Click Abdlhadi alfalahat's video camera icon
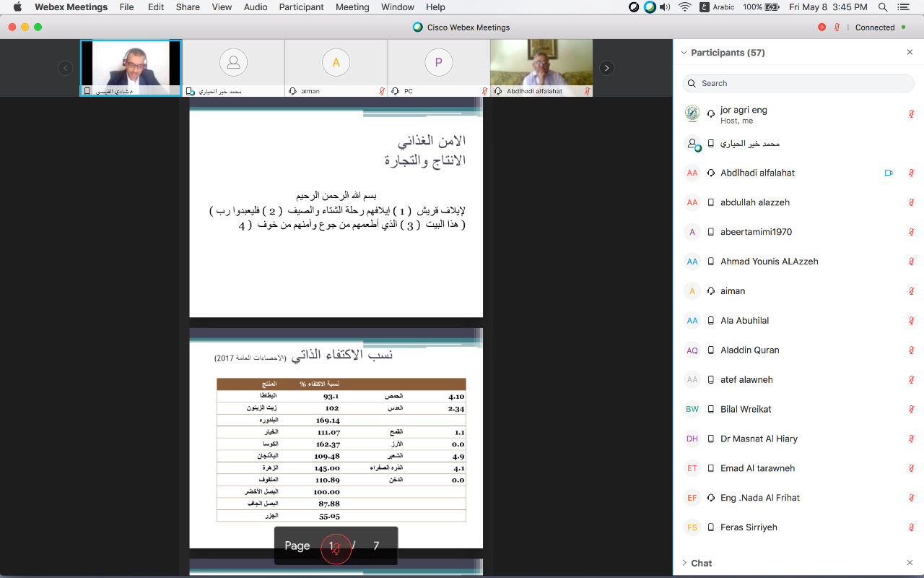The height and width of the screenshot is (578, 924). [889, 173]
